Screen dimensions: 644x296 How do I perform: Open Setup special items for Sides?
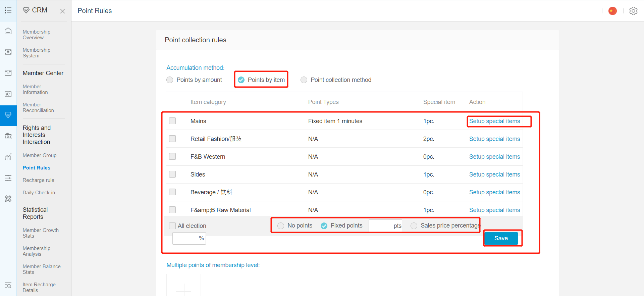tap(494, 175)
